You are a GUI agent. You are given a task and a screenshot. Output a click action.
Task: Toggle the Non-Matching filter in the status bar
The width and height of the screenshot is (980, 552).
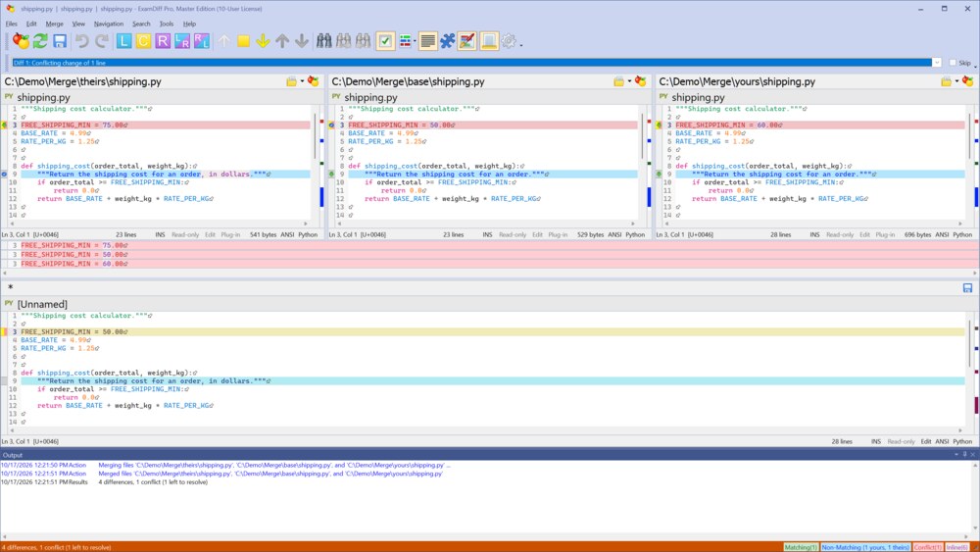click(x=865, y=547)
